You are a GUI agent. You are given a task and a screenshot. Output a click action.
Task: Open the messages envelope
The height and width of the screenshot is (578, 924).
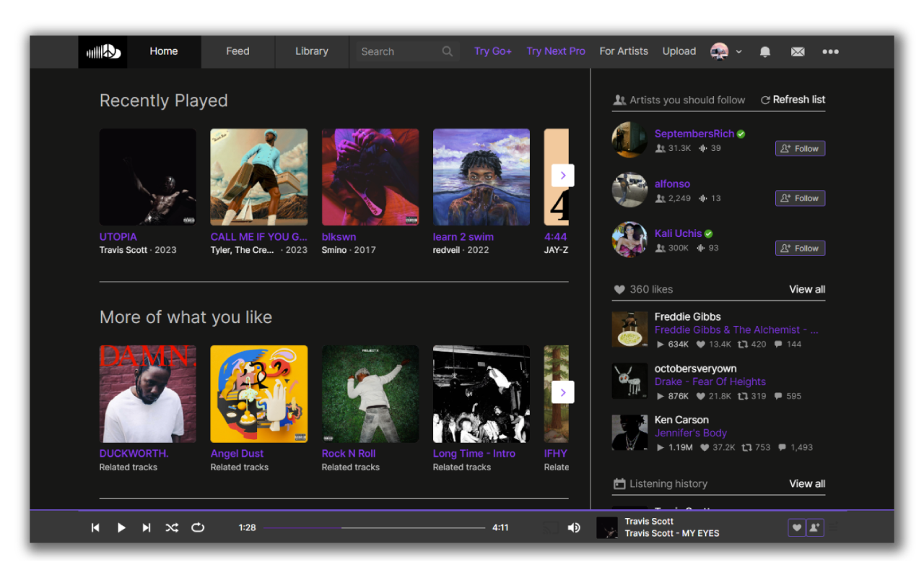(798, 51)
